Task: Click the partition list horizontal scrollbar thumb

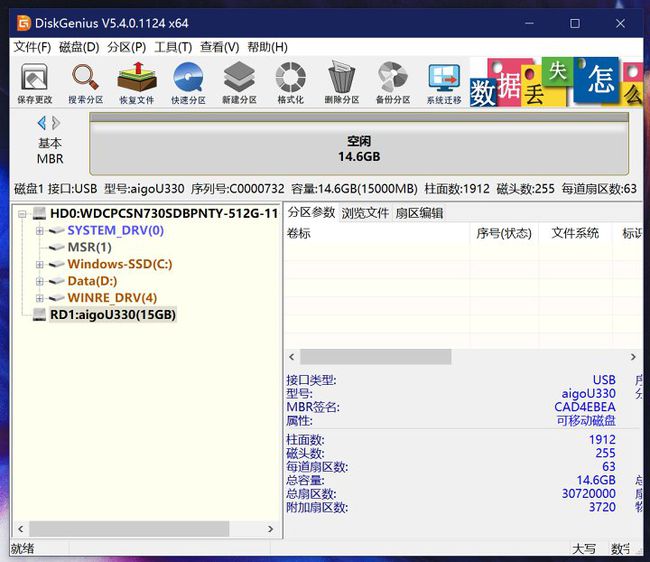Action: (x=376, y=357)
